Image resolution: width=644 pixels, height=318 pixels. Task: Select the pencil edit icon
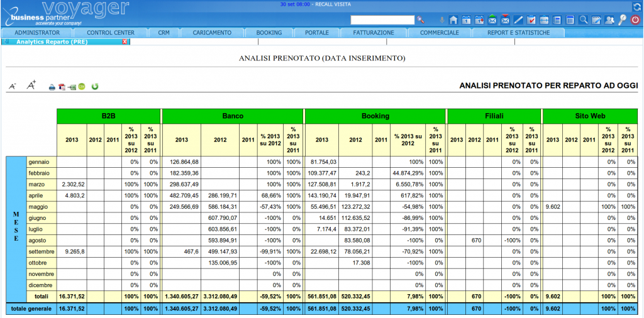click(x=518, y=19)
